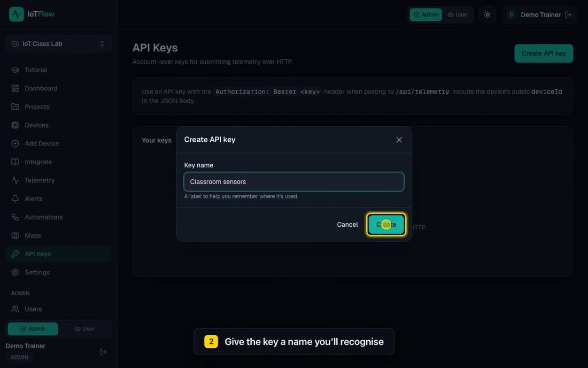Select Admin in the sidebar footer toggle
The width and height of the screenshot is (588, 368).
click(x=33, y=328)
